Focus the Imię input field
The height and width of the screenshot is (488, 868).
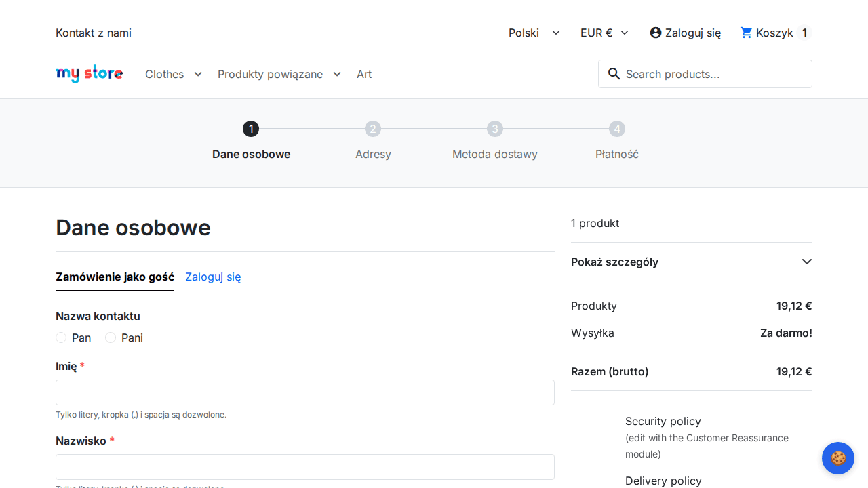305,392
